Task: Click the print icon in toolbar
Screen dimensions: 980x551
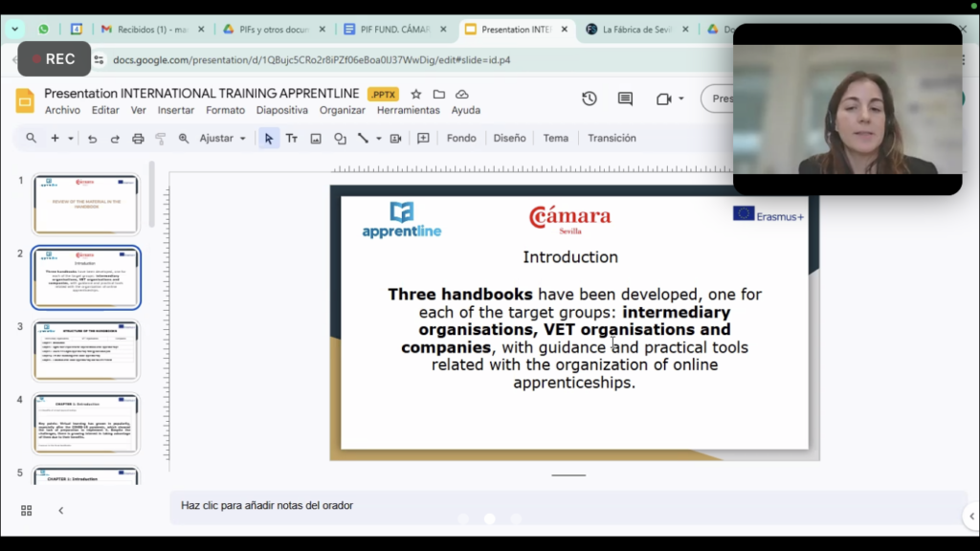Action: 138,139
